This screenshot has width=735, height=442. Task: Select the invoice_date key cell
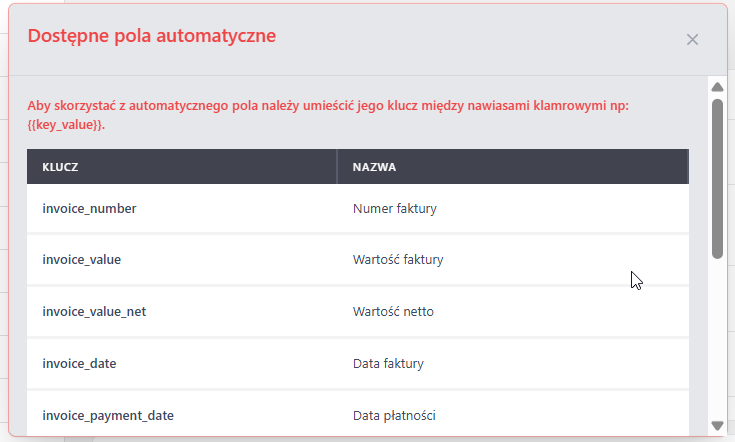click(x=79, y=364)
